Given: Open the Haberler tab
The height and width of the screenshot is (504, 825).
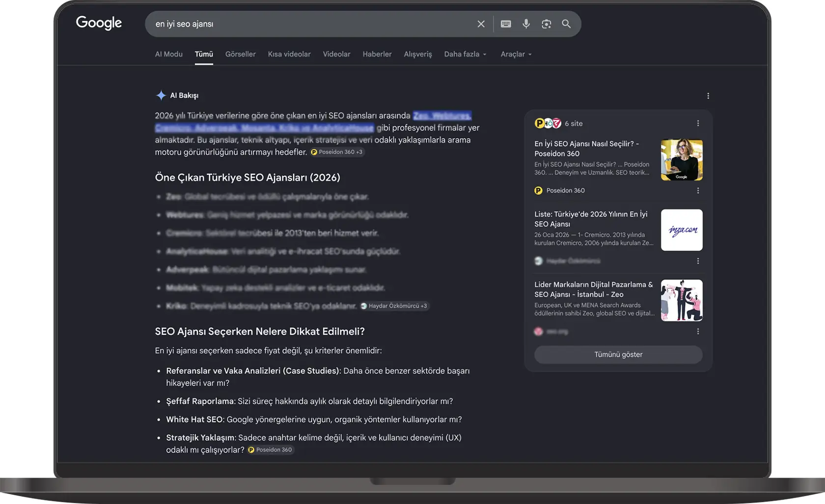Looking at the screenshot, I should (377, 54).
